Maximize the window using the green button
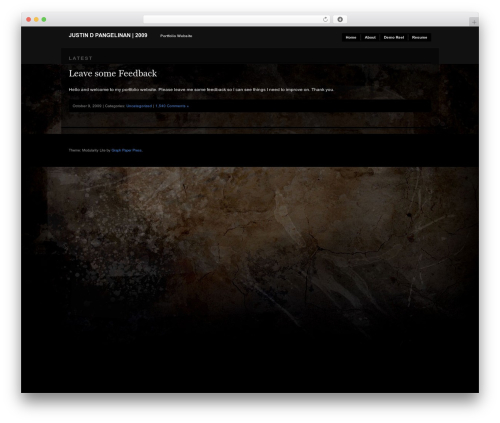The image size is (500, 423). (x=44, y=20)
